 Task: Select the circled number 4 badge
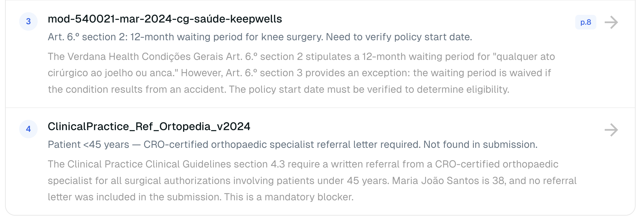coord(28,129)
